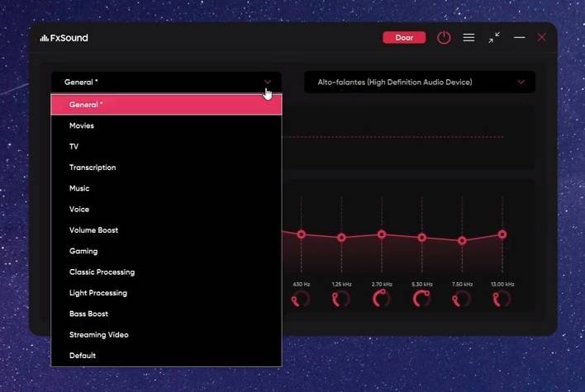Click the 1.25 kHz EQ band handle
The height and width of the screenshot is (392, 585).
[341, 238]
